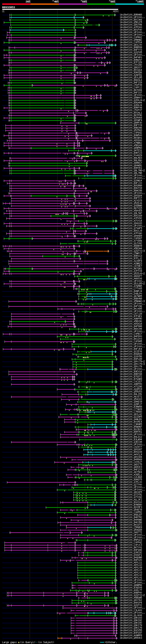146x644 pixels.
Task: Select label UniRef100_C0PJC3
Action: [131, 545]
